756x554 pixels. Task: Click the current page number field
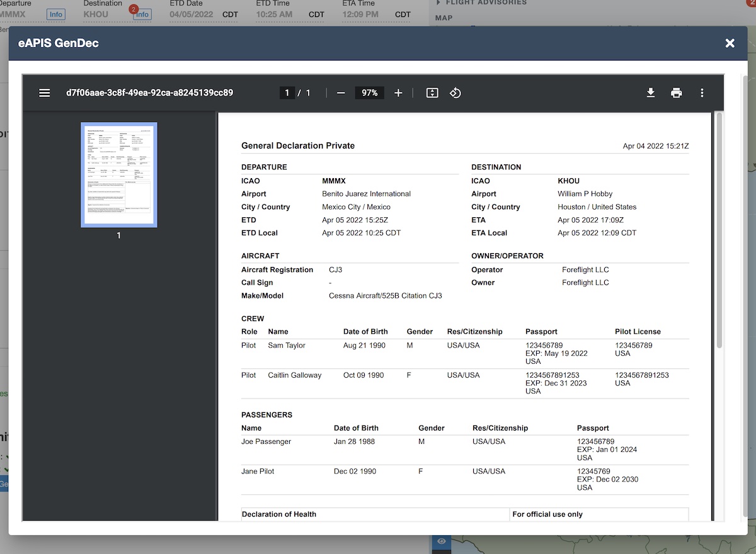click(x=287, y=93)
